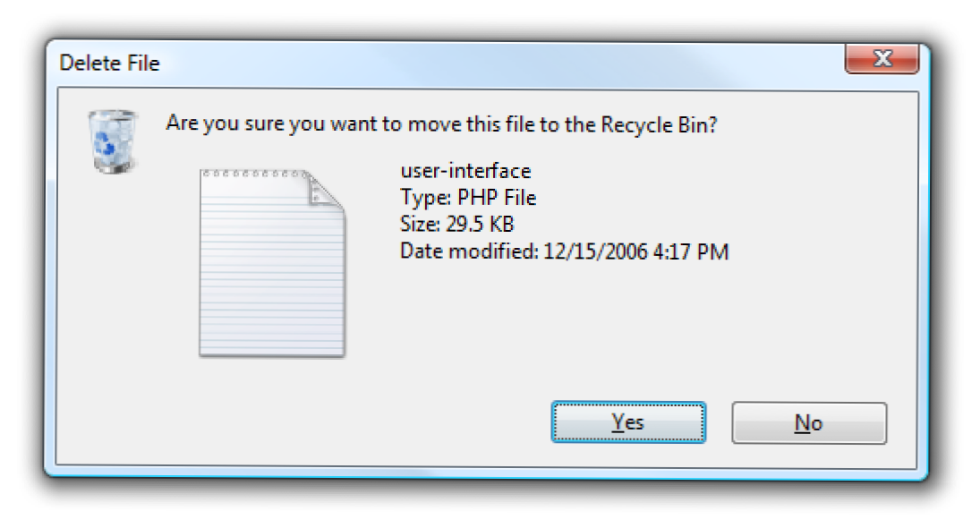Cancel deletion with the No button
This screenshot has height=528, width=980.
point(808,423)
